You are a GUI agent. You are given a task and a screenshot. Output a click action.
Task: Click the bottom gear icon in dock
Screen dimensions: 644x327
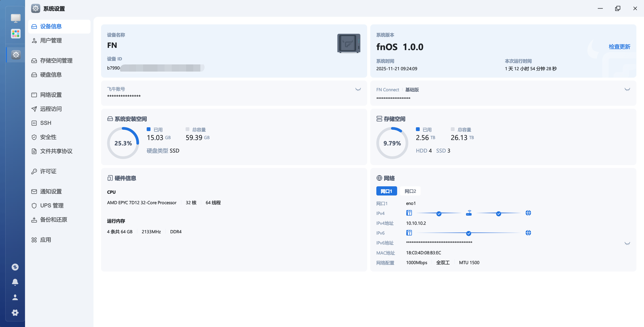15,312
